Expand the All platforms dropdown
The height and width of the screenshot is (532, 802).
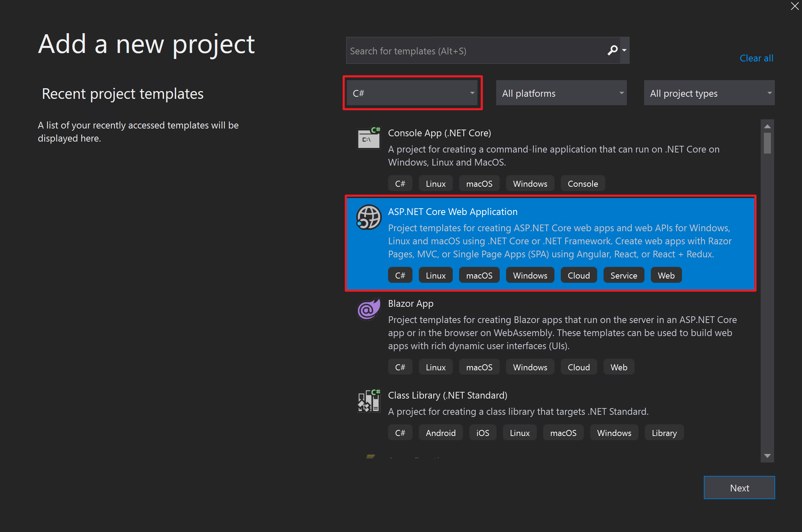click(561, 93)
